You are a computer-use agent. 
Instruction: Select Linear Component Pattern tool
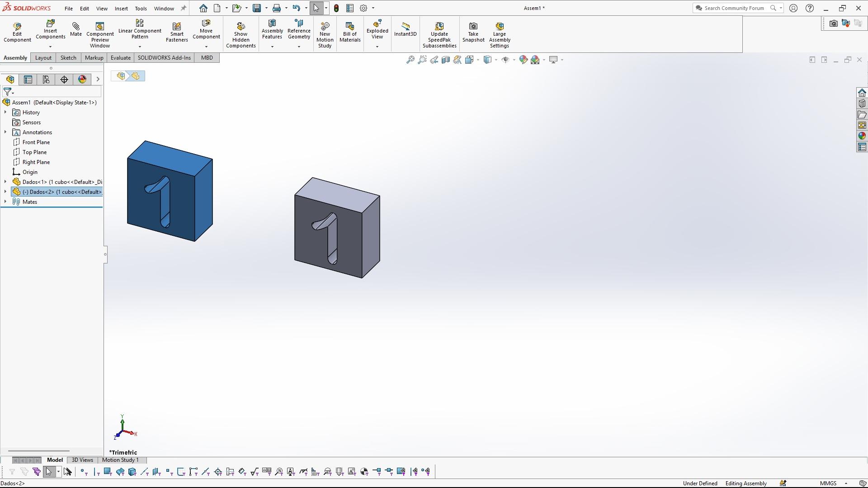point(140,30)
